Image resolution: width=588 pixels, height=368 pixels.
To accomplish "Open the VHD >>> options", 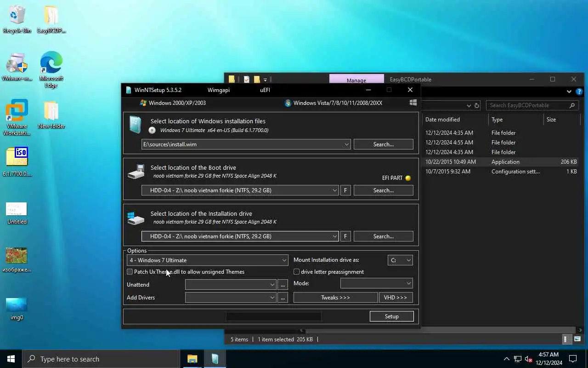I will (x=396, y=298).
